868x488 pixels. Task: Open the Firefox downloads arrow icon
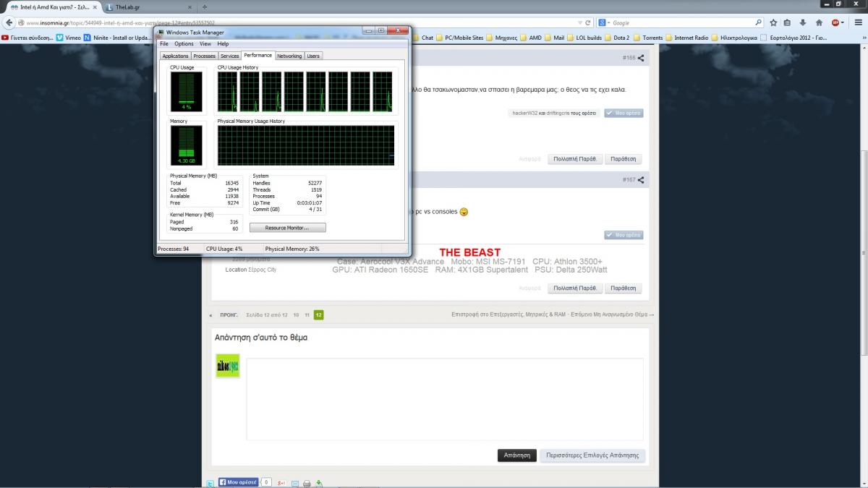(803, 22)
